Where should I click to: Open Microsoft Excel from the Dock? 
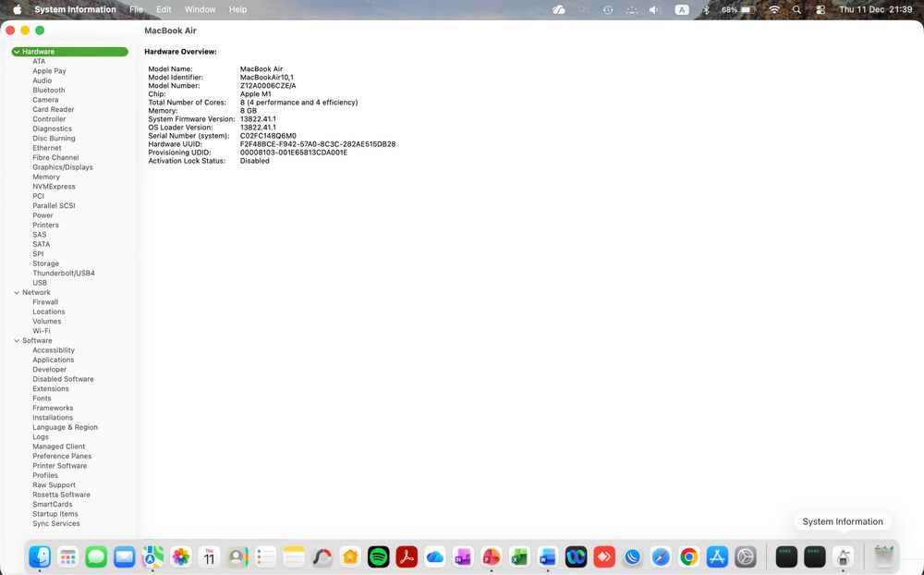(519, 557)
